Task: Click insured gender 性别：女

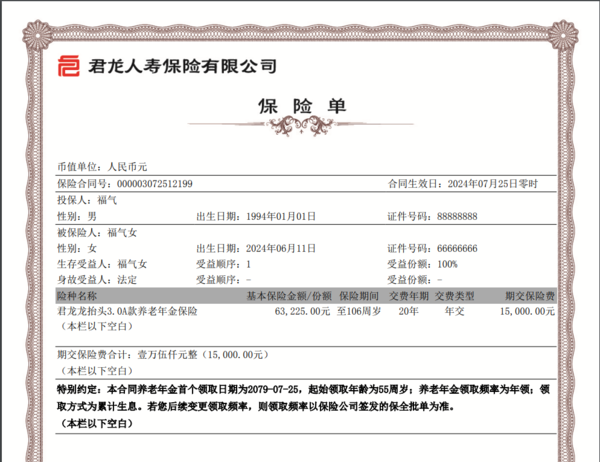Action: 77,248
